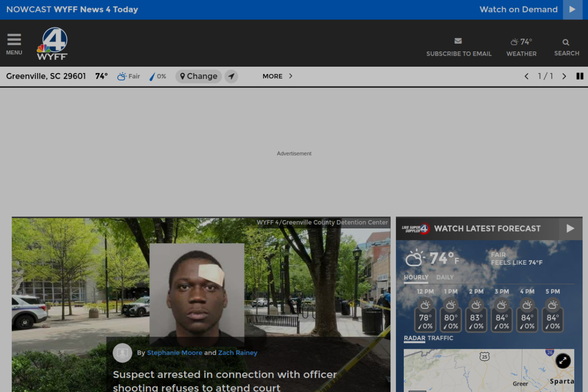Switch to the DAILY forecast tab
The width and height of the screenshot is (588, 392).
(x=445, y=278)
